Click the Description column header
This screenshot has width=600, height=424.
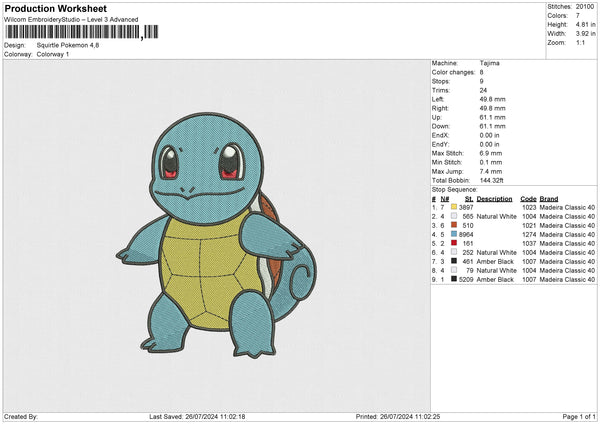coord(495,198)
